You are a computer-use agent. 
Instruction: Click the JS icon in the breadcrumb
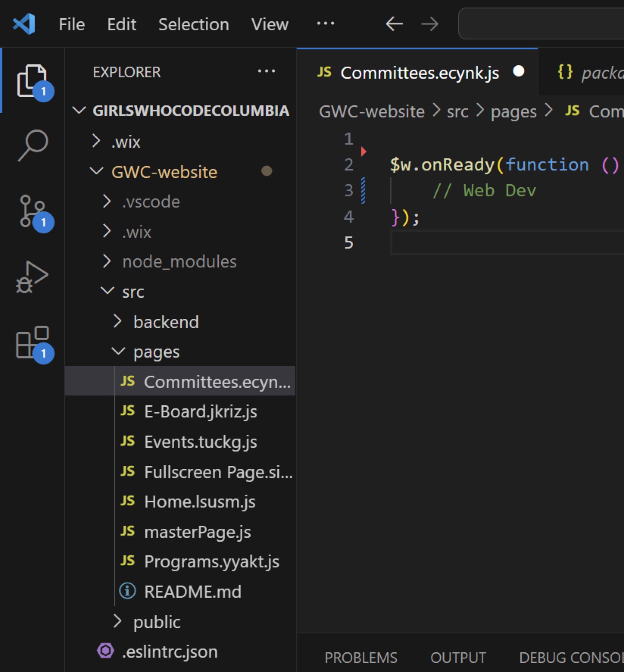point(572,110)
